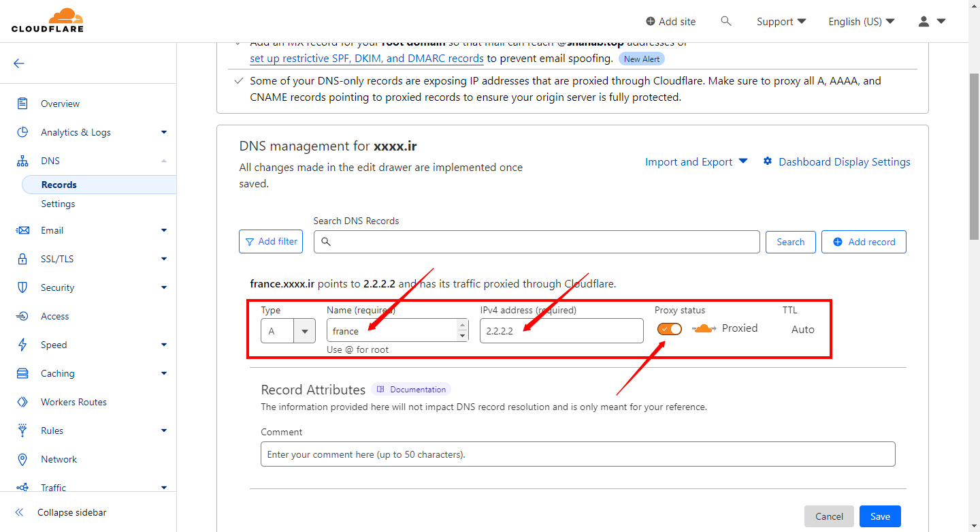Collapse the sidebar with the chevrons icon
The width and height of the screenshot is (980, 532).
(x=19, y=512)
